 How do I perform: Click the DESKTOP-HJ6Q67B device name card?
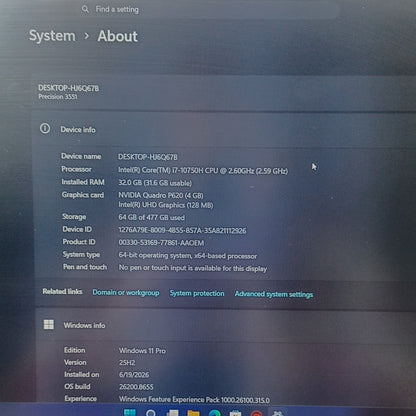[x=223, y=92]
